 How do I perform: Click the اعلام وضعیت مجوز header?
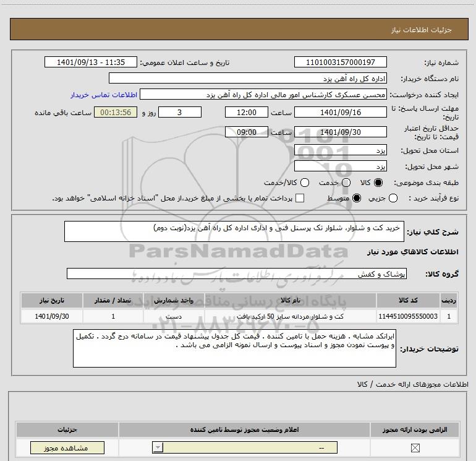click(245, 429)
